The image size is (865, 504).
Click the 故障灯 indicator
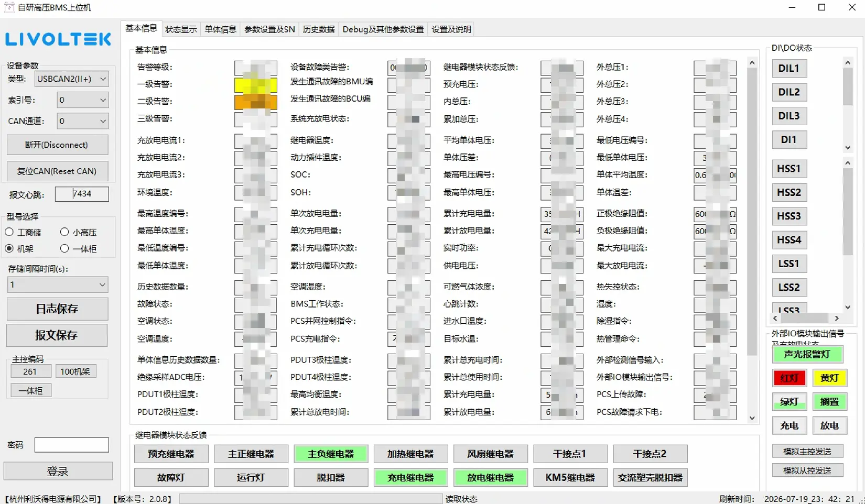[x=171, y=477]
